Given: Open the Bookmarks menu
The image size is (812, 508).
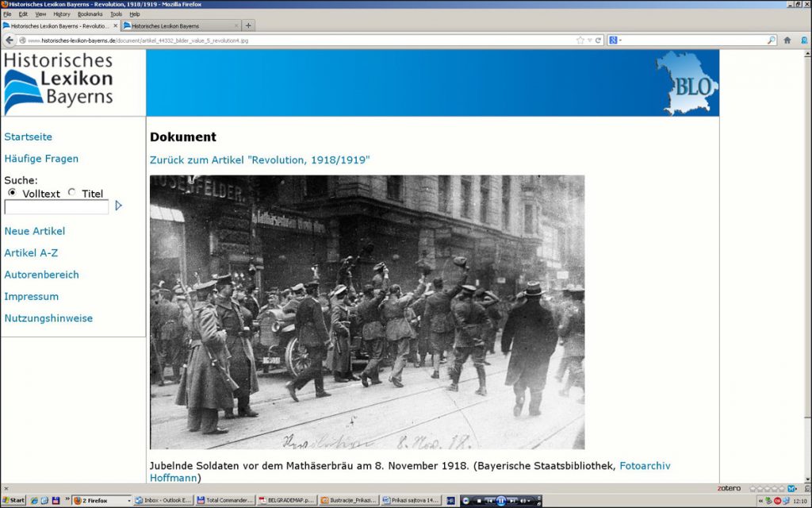Looking at the screenshot, I should click(90, 14).
